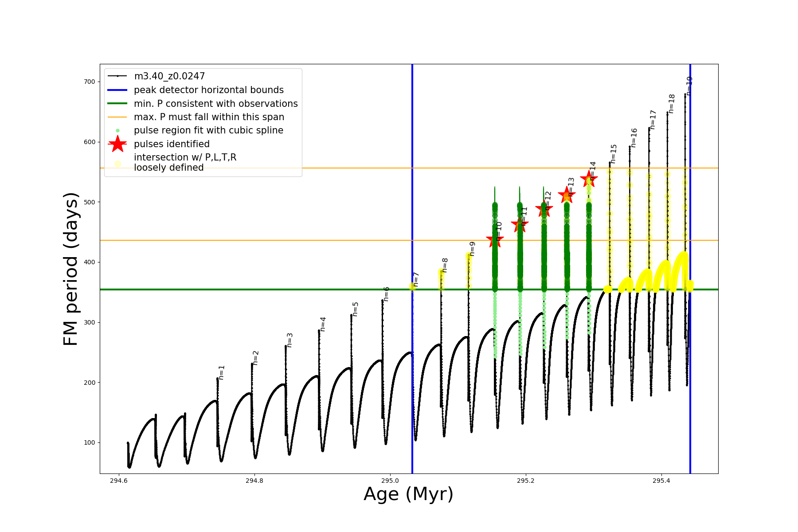Click 'peak detector horizontal bounds' legend text
798x532 pixels.
point(209,90)
